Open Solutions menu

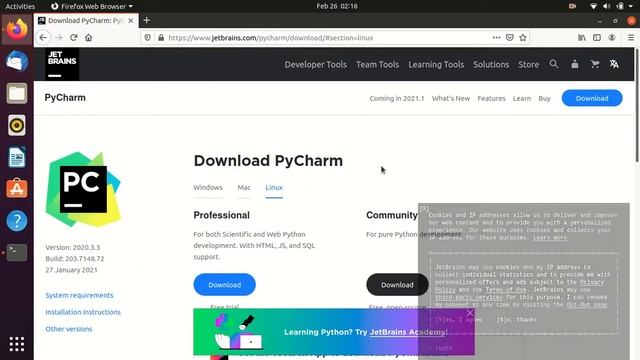(491, 64)
